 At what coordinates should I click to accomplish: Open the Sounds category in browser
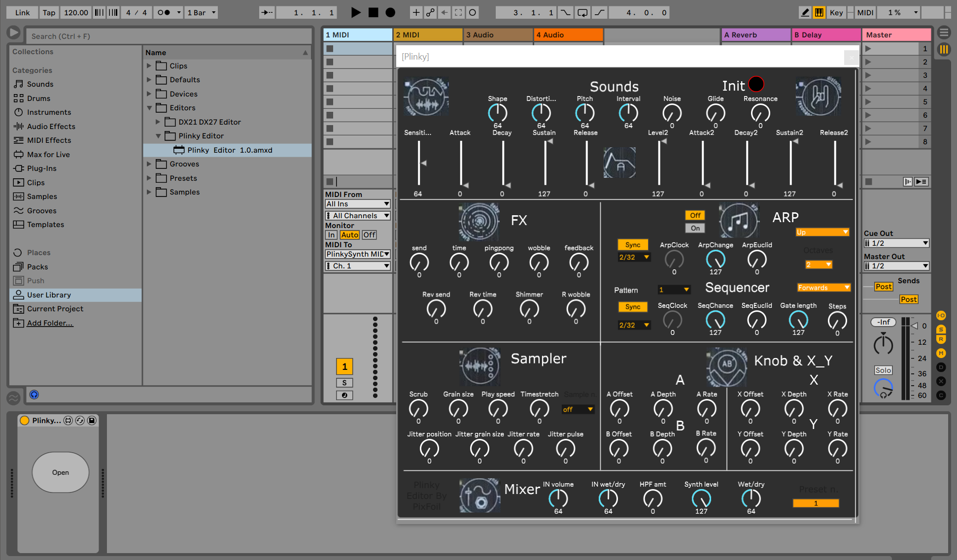point(40,84)
